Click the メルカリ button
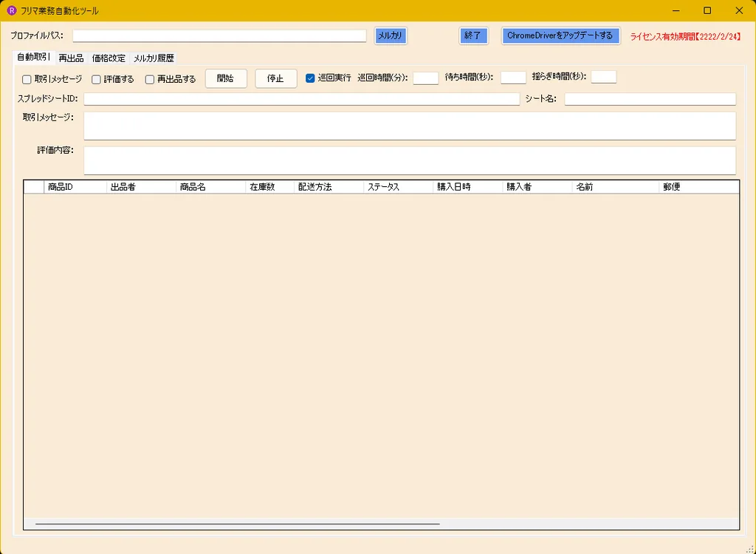756x554 pixels. (x=391, y=35)
